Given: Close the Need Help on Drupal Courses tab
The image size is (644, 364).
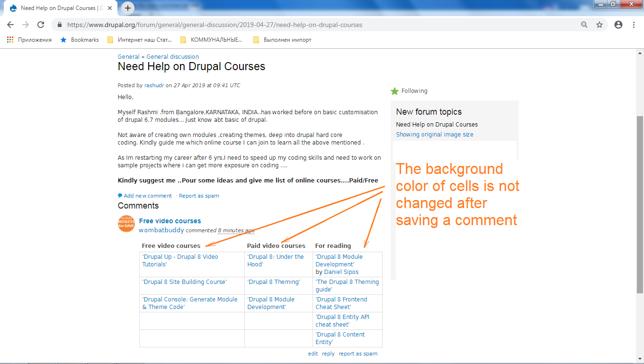Looking at the screenshot, I should [110, 8].
